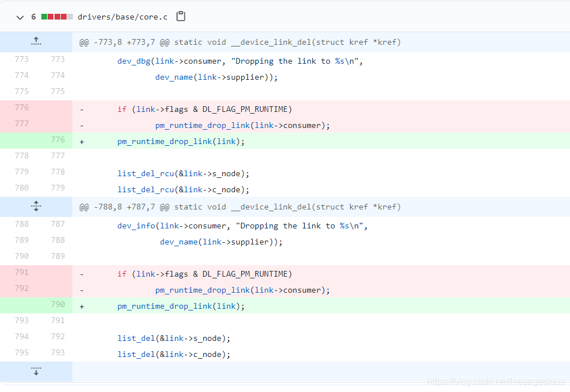This screenshot has width=570, height=392.
Task: Click old line number 773
Action: coord(22,59)
